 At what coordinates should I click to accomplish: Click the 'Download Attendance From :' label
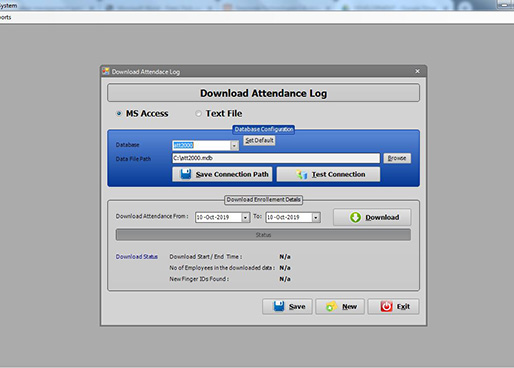pyautogui.click(x=152, y=216)
